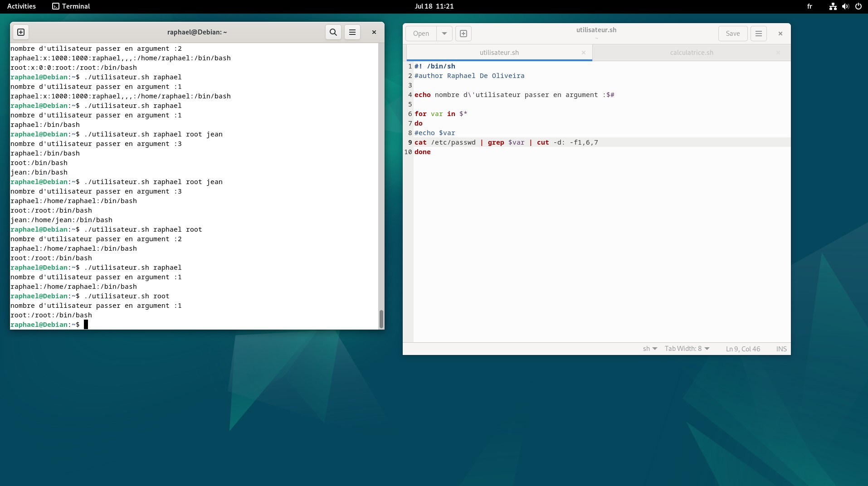Image resolution: width=868 pixels, height=486 pixels.
Task: Open gedit's hamburger menu
Action: [759, 34]
